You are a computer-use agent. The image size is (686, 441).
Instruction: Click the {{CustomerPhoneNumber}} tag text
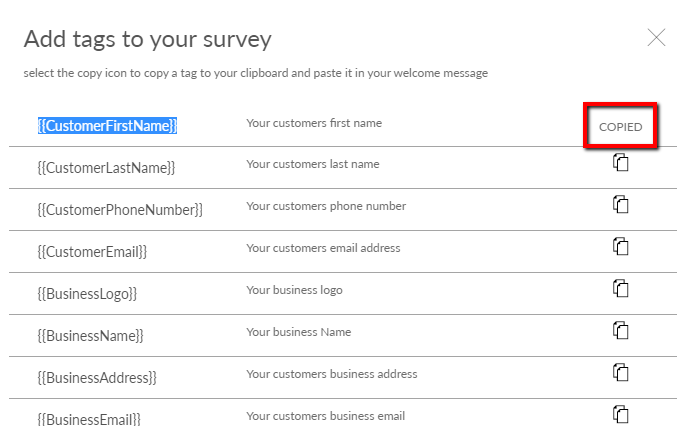pyautogui.click(x=120, y=210)
